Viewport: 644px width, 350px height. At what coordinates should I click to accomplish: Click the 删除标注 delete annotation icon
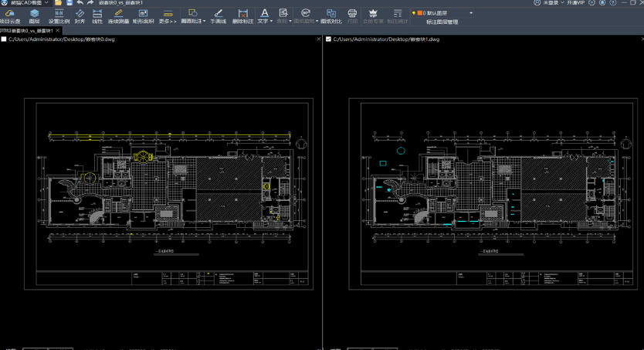(x=242, y=15)
